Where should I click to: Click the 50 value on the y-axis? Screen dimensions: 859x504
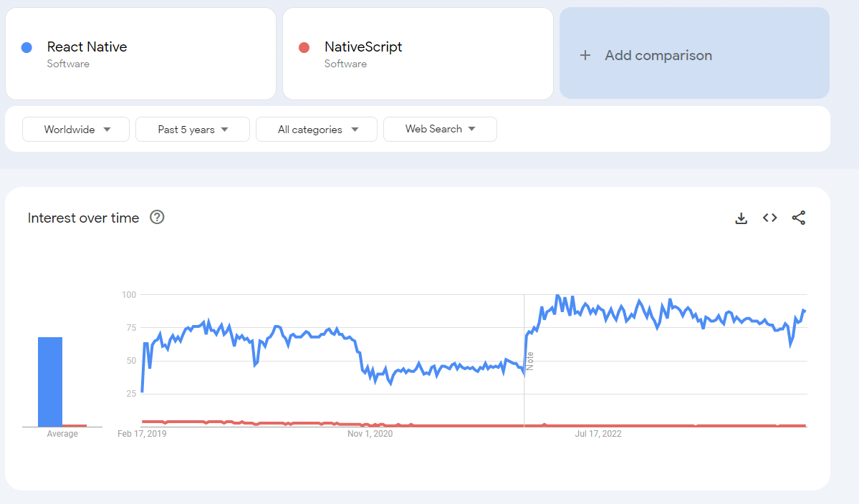[x=131, y=361]
